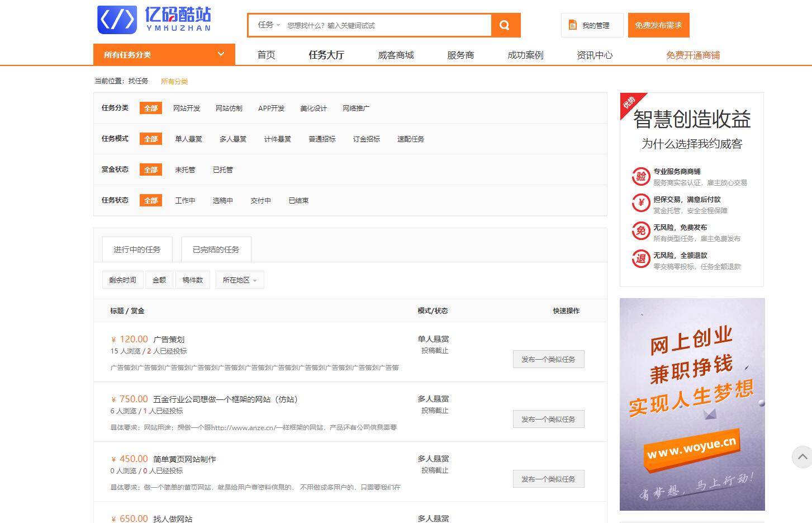Open 资讯中心 navigation item

pyautogui.click(x=595, y=55)
